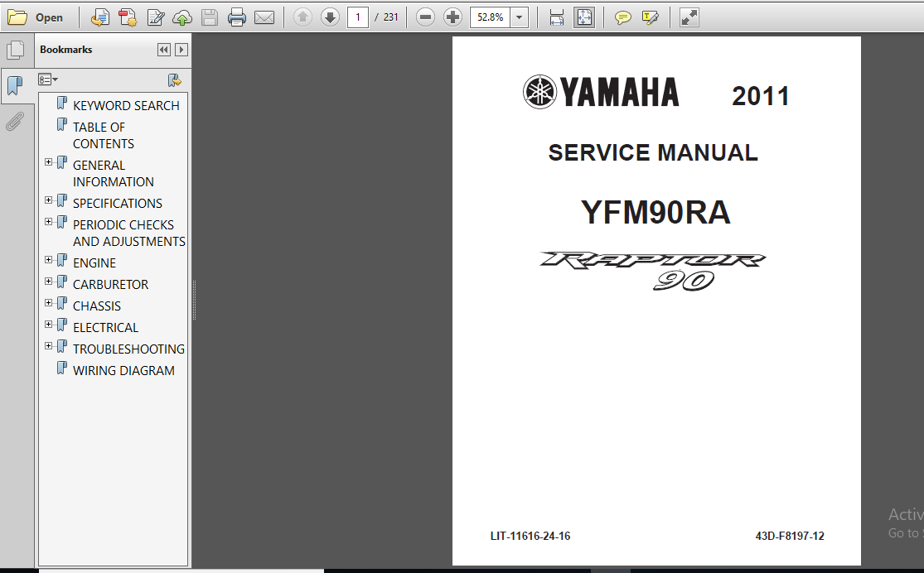Viewport: 924px width, 573px height.
Task: Open the WIRING DIAGRAM bookmark
Action: [x=123, y=370]
